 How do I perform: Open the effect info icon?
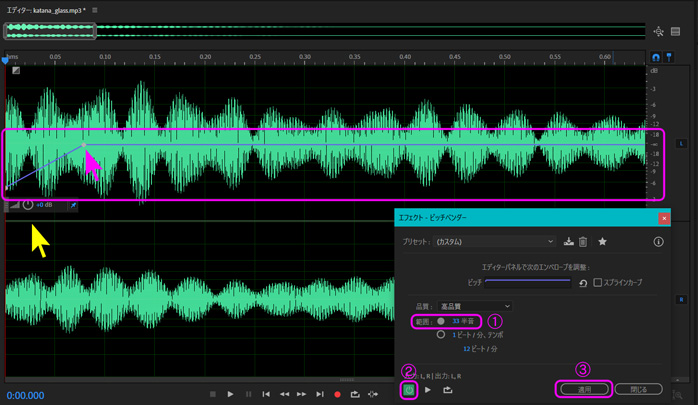click(x=658, y=241)
